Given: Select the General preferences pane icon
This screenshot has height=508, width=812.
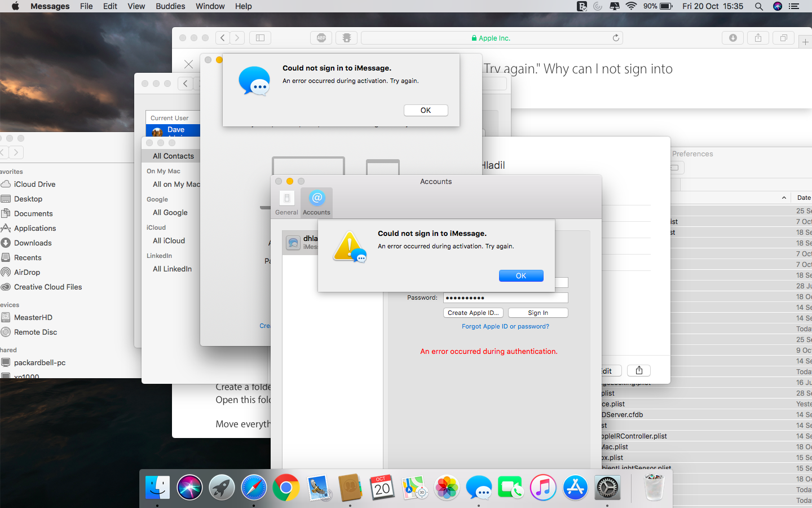Looking at the screenshot, I should 286,203.
